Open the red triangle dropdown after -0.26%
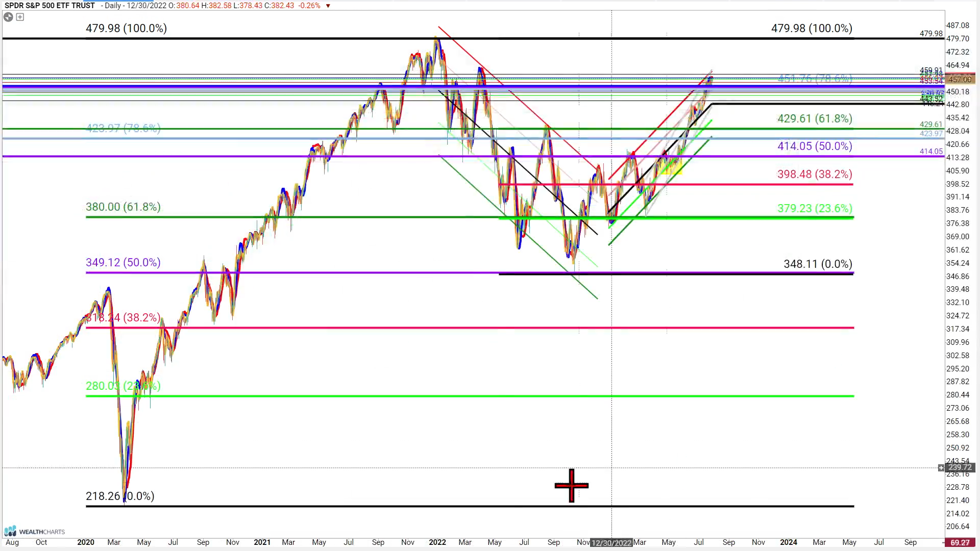The image size is (980, 551). tap(328, 6)
